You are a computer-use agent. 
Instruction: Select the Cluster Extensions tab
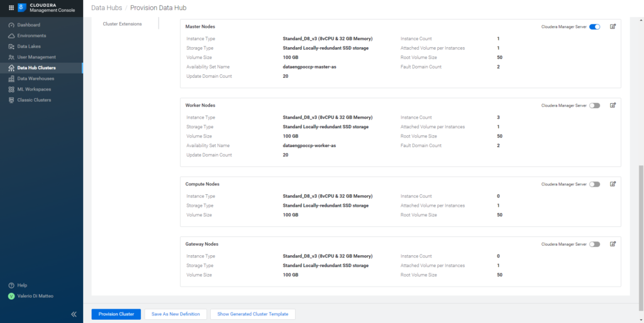tap(123, 24)
